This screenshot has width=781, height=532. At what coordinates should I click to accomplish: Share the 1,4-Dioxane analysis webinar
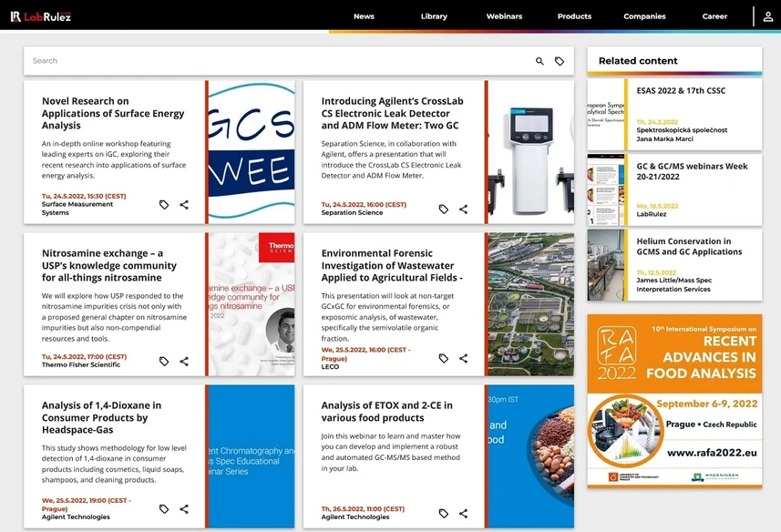coord(184,509)
